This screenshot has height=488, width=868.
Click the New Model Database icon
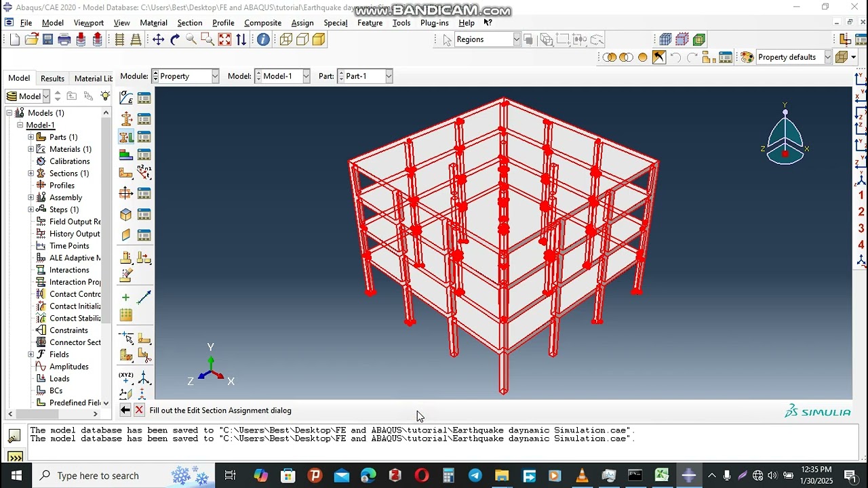coord(15,39)
